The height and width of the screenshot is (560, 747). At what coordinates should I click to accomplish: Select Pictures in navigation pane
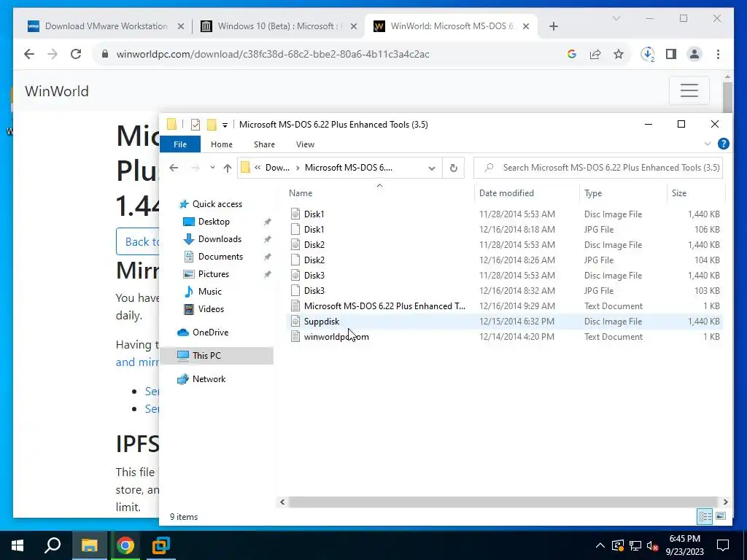pos(214,274)
